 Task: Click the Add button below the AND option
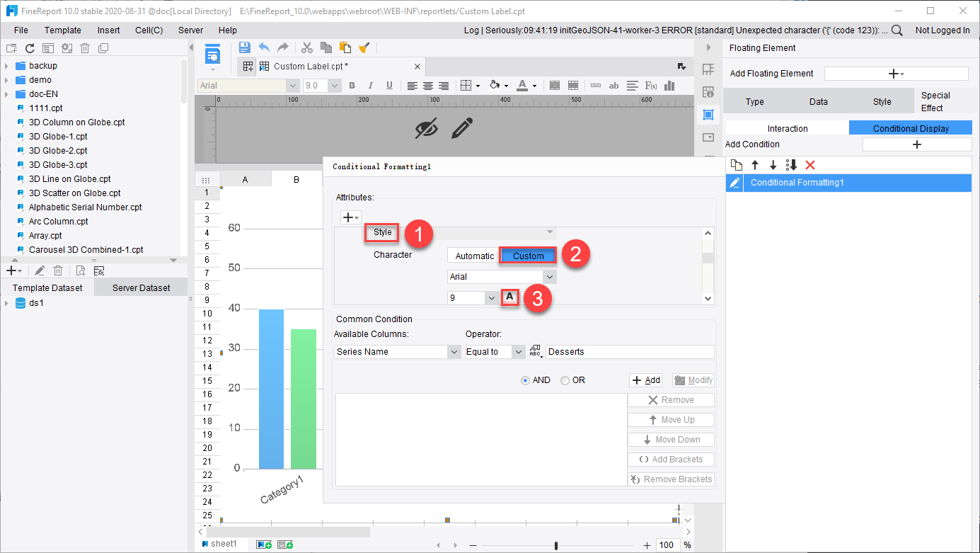coord(645,380)
